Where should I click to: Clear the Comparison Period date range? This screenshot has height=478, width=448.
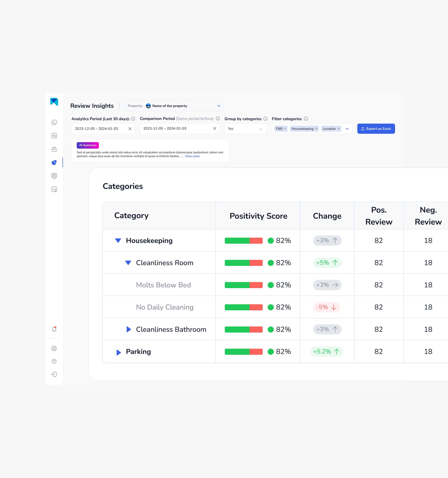point(215,128)
